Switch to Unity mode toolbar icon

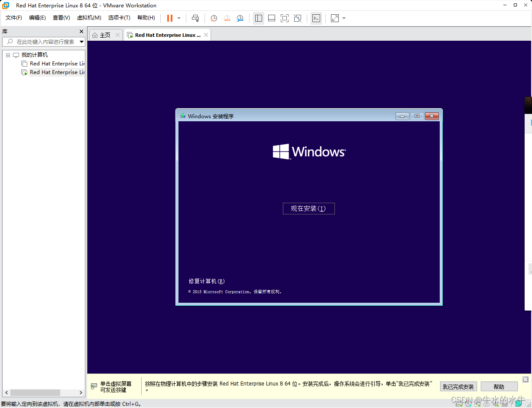click(298, 18)
